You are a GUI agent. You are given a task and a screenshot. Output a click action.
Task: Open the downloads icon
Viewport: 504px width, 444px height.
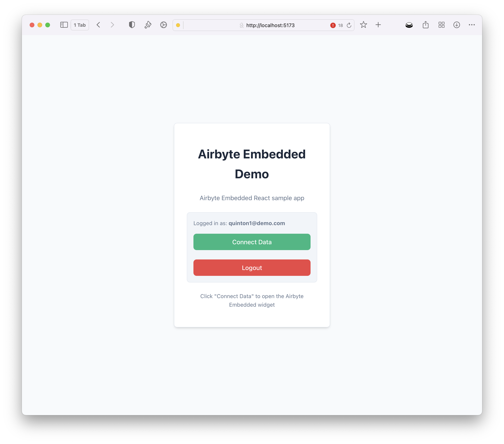pyautogui.click(x=457, y=25)
